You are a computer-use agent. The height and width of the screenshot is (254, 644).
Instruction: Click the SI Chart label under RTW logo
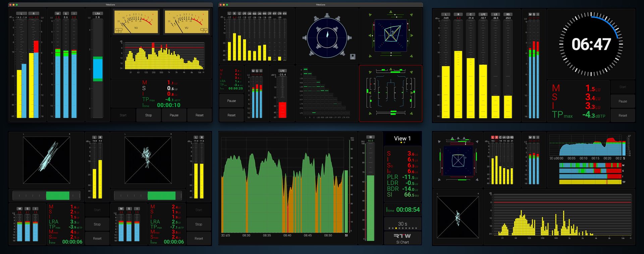[402, 242]
